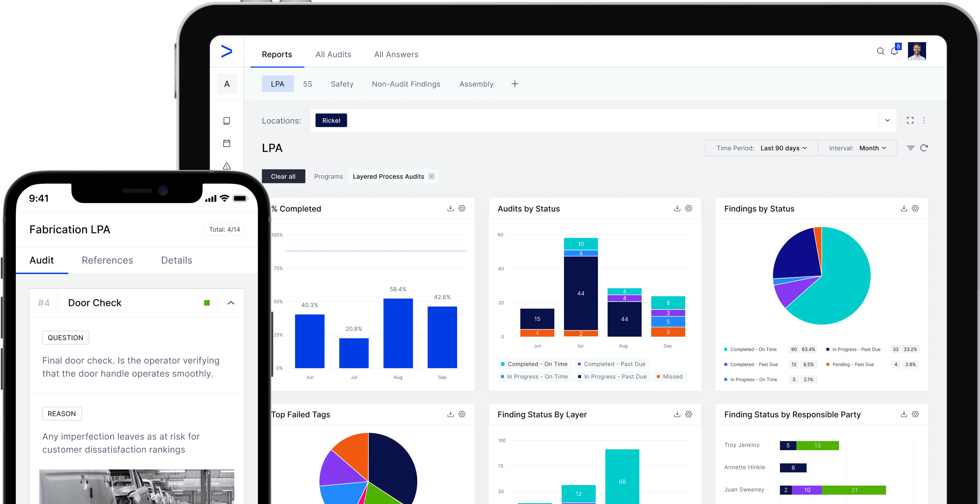The image size is (980, 504).
Task: Expand the Locations dropdown chevron
Action: click(887, 120)
